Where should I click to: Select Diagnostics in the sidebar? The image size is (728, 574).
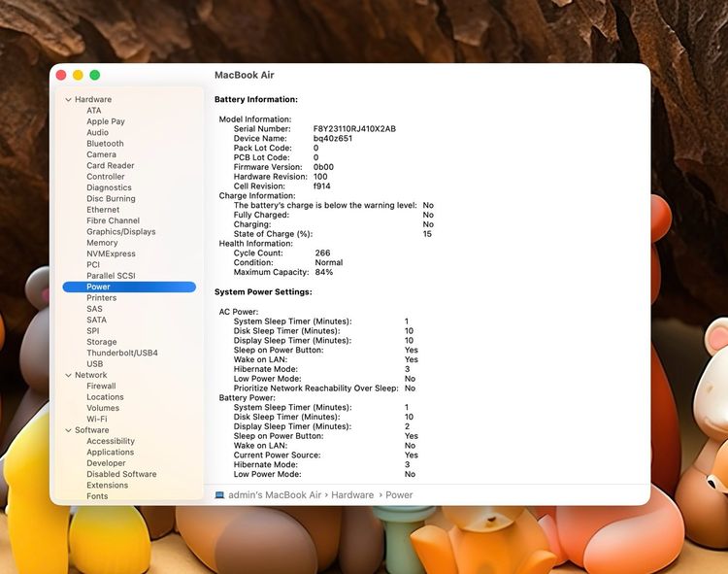click(109, 187)
